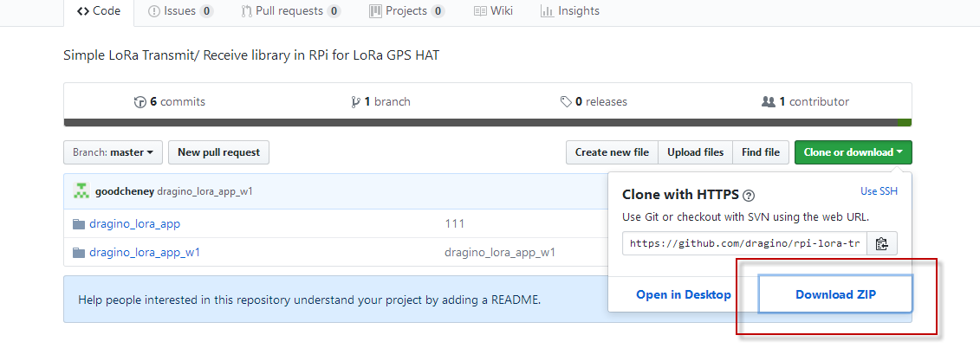Open the dragino_lora_app_w1 row's commit message
Image resolution: width=980 pixels, height=361 pixels.
click(x=499, y=253)
